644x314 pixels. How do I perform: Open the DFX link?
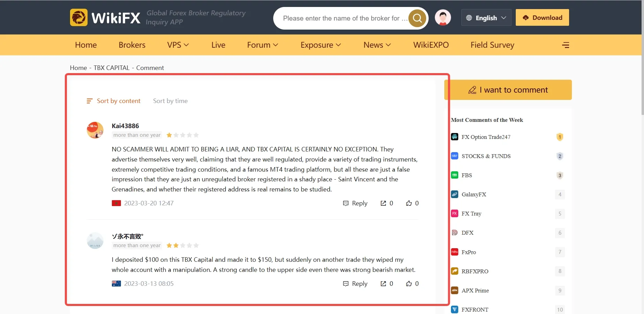[468, 233]
